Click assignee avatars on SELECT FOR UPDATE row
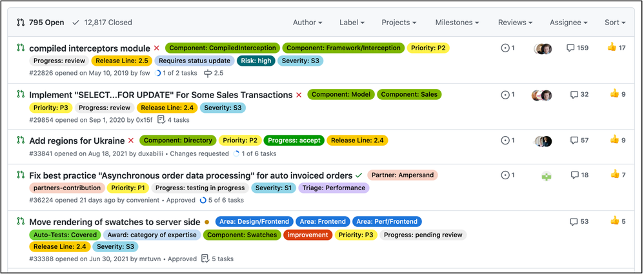 coord(542,95)
